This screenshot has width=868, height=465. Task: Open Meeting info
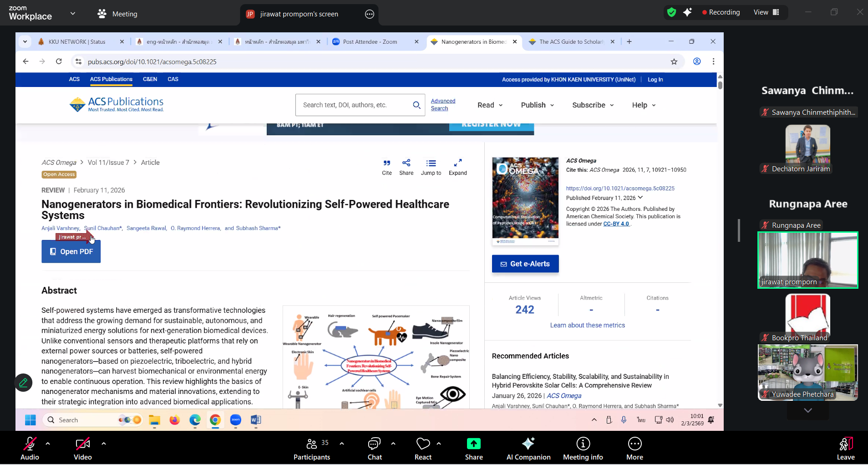coord(583,444)
